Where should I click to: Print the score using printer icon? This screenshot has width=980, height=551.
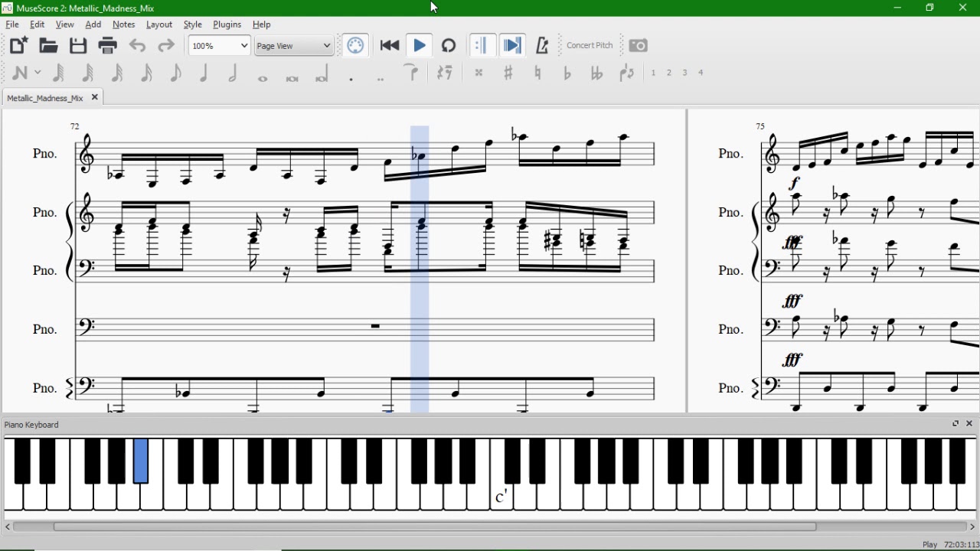tap(108, 45)
